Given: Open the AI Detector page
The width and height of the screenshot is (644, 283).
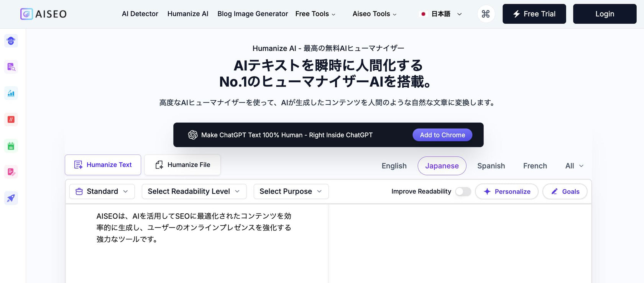Looking at the screenshot, I should click(140, 14).
